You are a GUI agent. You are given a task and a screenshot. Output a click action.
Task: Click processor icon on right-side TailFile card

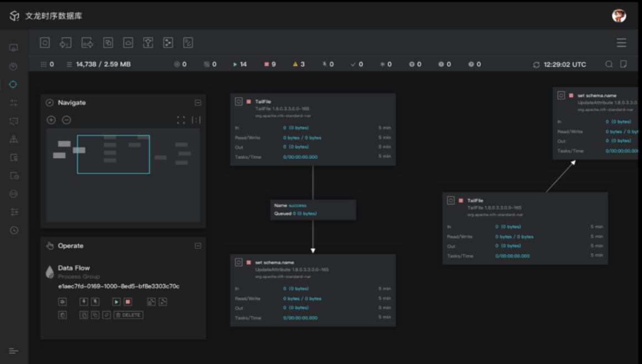pyautogui.click(x=451, y=200)
